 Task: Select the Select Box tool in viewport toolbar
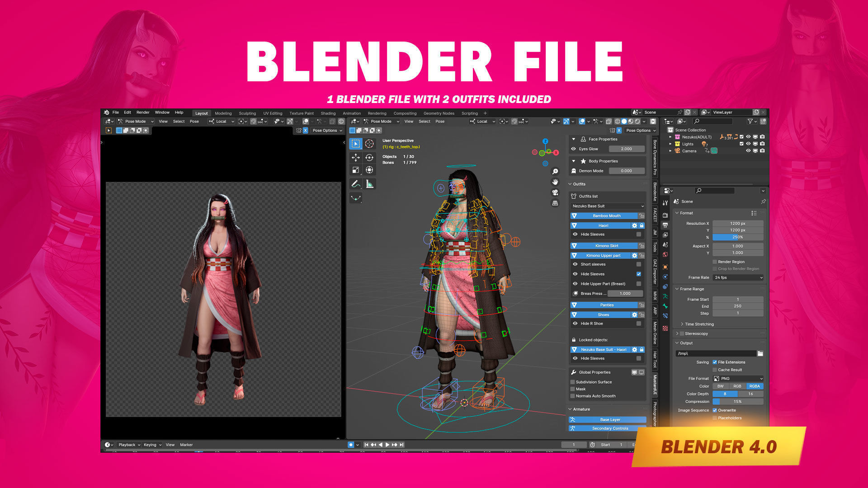(x=356, y=144)
